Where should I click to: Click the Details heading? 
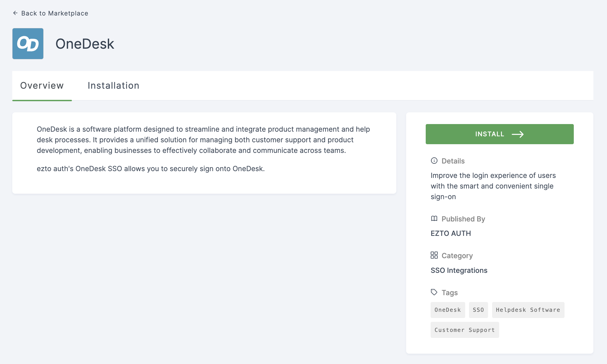453,161
